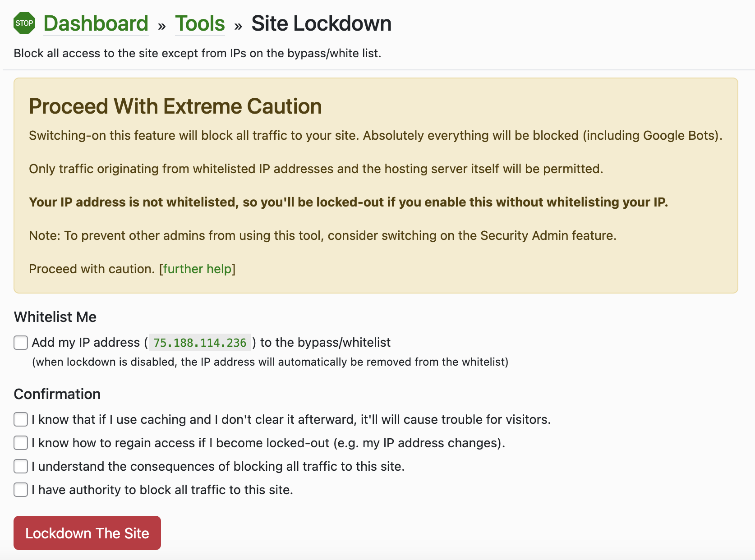755x560 pixels.
Task: Enable the regain access confirmation checkbox
Action: pos(20,443)
